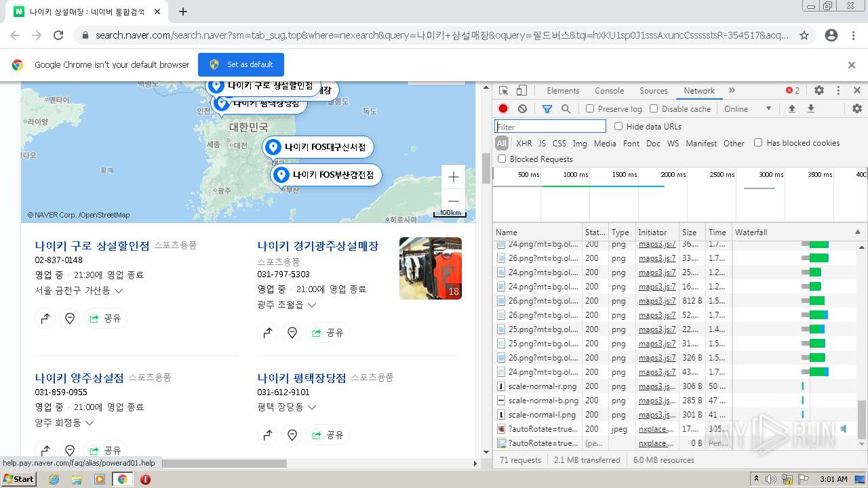Export HAR file download arrow
The height and width of the screenshot is (488, 868).
pos(810,108)
